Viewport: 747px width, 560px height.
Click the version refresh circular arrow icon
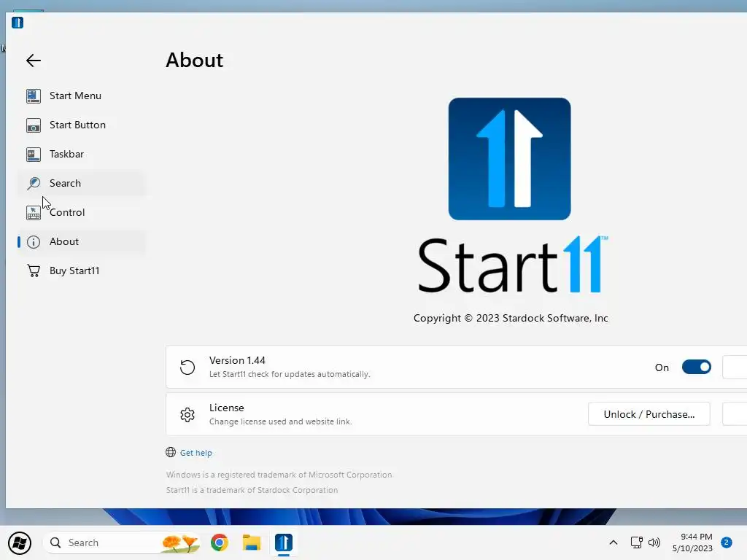[187, 367]
